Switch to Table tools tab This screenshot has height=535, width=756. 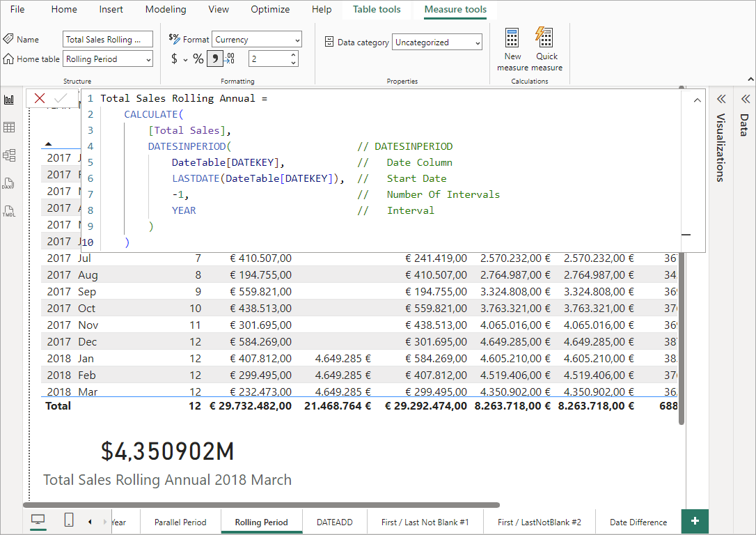(377, 9)
